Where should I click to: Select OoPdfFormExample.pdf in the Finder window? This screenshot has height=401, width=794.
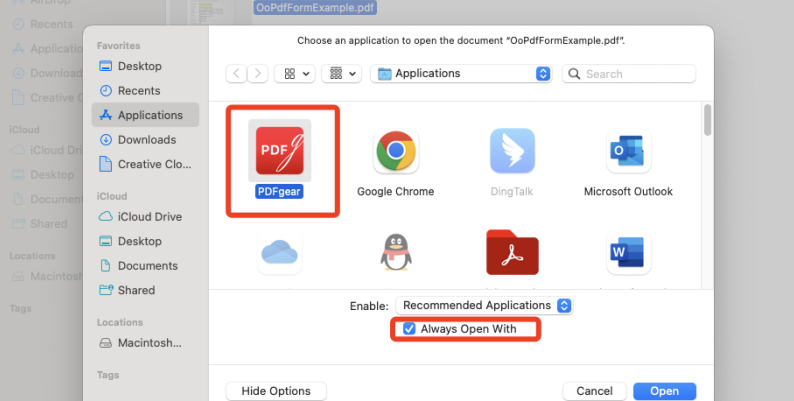pos(315,7)
